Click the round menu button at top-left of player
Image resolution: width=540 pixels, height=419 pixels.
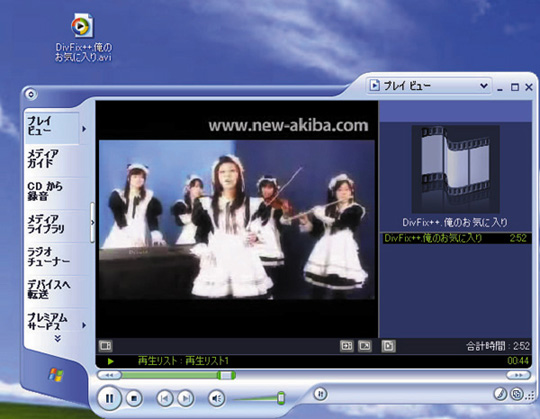pyautogui.click(x=31, y=94)
